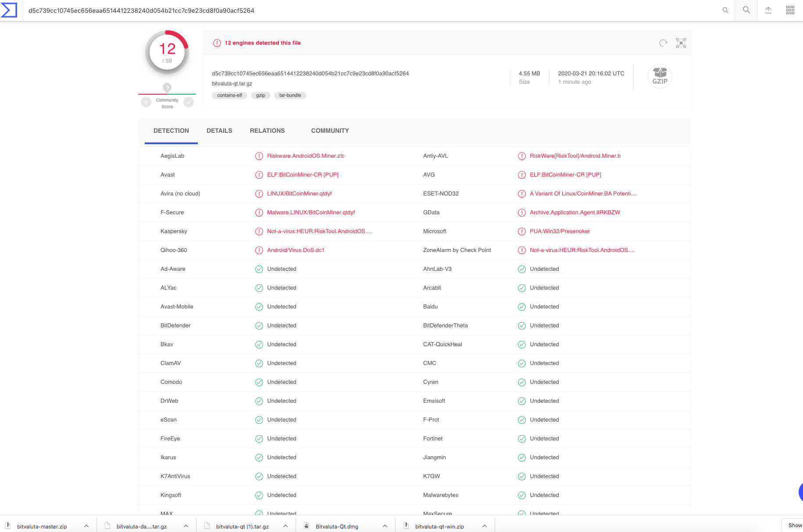Expand options for bitvaluta-qt (1).tar.gz download

click(x=286, y=526)
